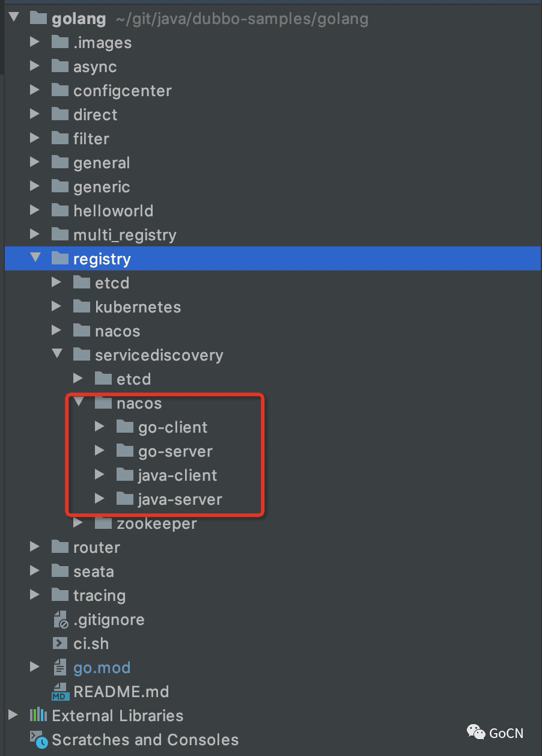This screenshot has width=542, height=756.
Task: Select the seata folder
Action: click(x=93, y=572)
